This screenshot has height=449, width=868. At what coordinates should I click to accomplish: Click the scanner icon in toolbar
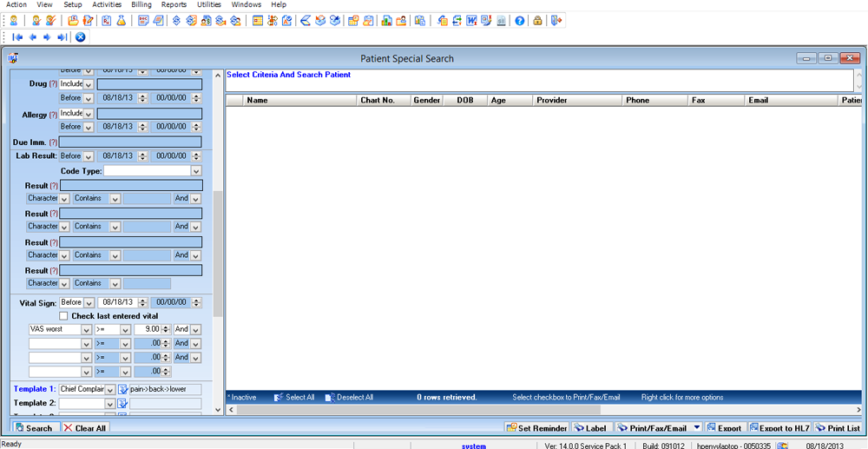pos(305,21)
